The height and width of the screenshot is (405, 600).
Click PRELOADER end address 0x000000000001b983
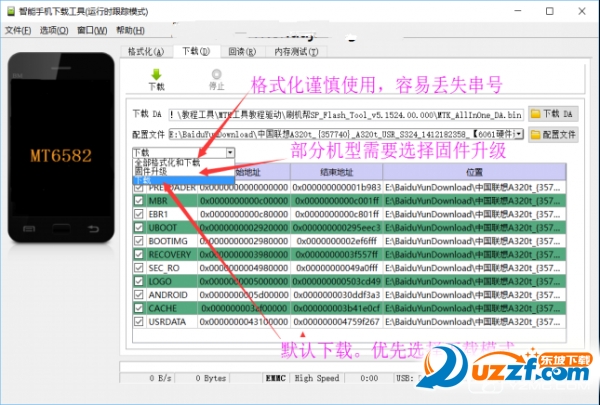coord(336,187)
